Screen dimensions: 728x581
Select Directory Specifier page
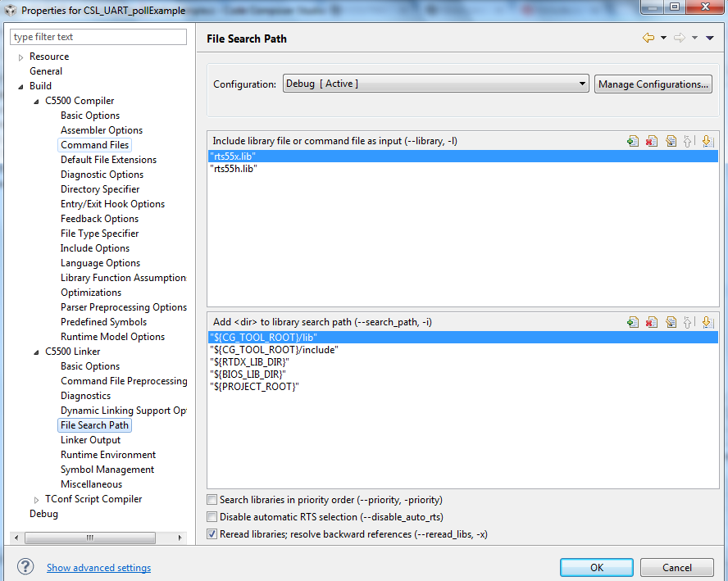pos(100,189)
